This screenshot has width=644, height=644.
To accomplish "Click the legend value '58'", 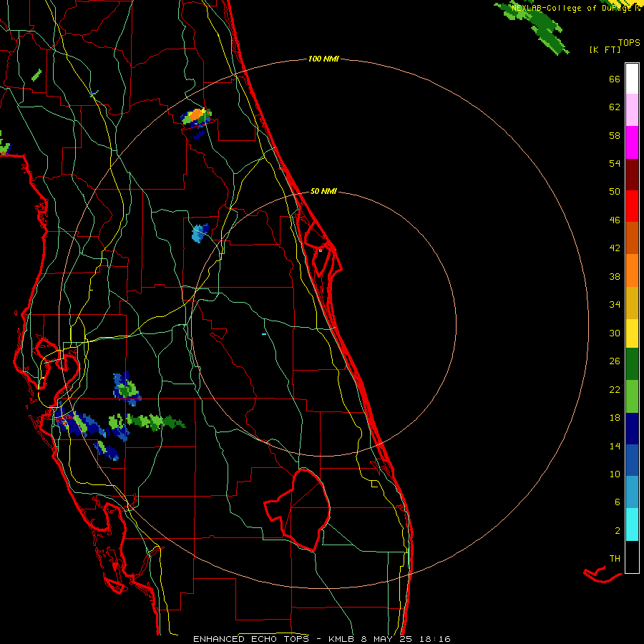I will click(615, 135).
